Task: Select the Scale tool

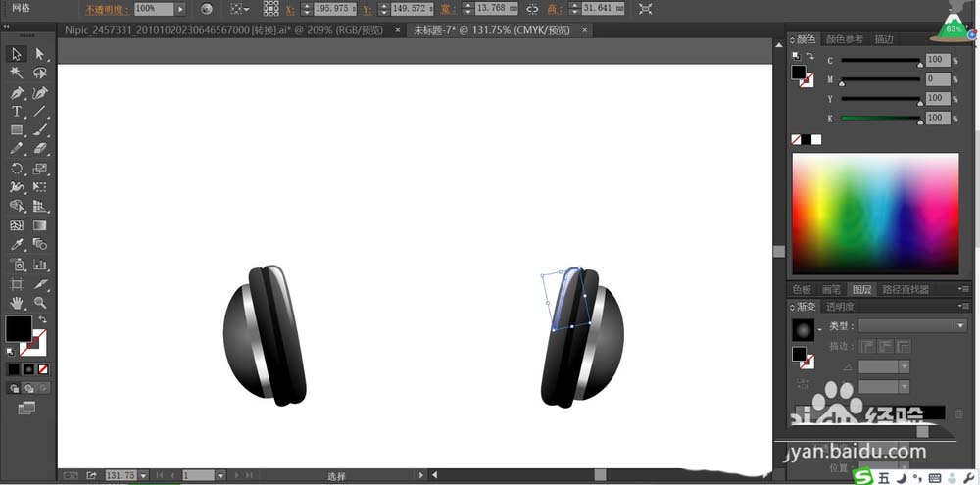Action: [40, 169]
